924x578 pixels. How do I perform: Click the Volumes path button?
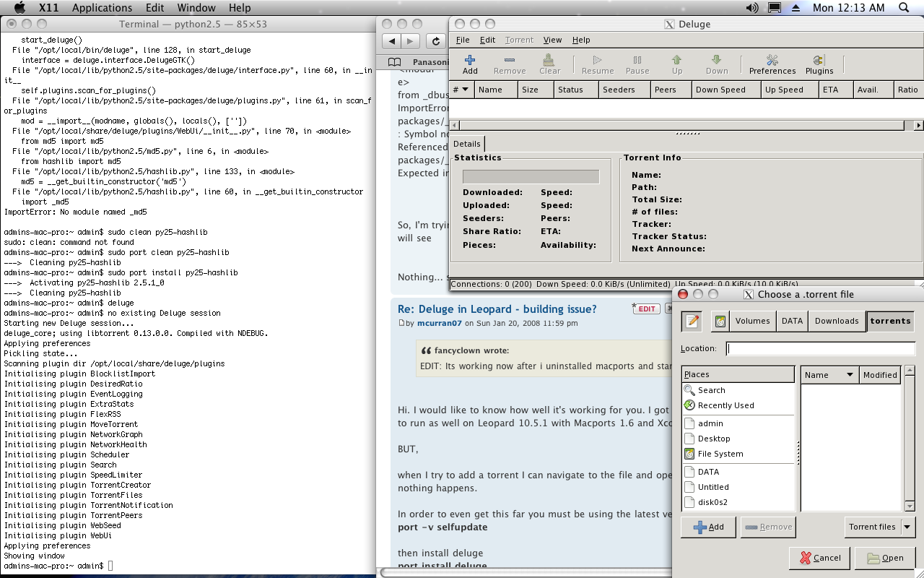[753, 322]
